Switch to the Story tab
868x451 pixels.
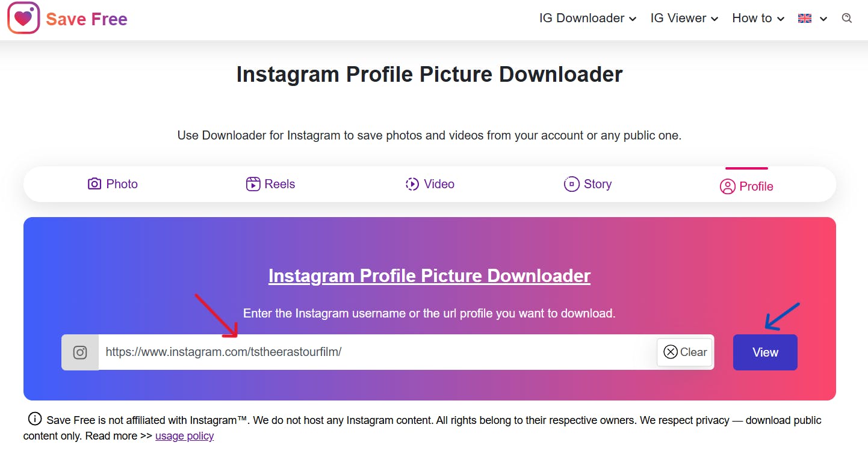tap(588, 184)
